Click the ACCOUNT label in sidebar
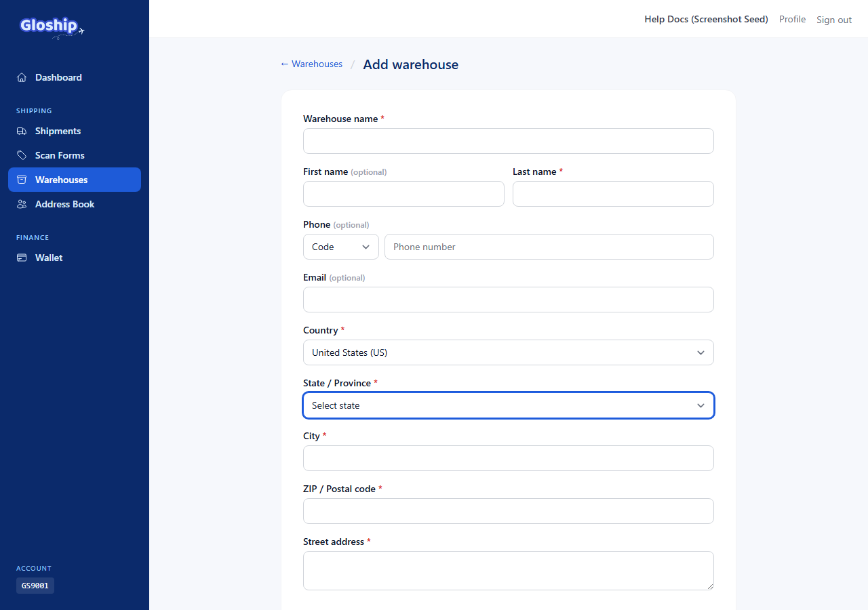Screen dimensions: 868x610 [34, 568]
